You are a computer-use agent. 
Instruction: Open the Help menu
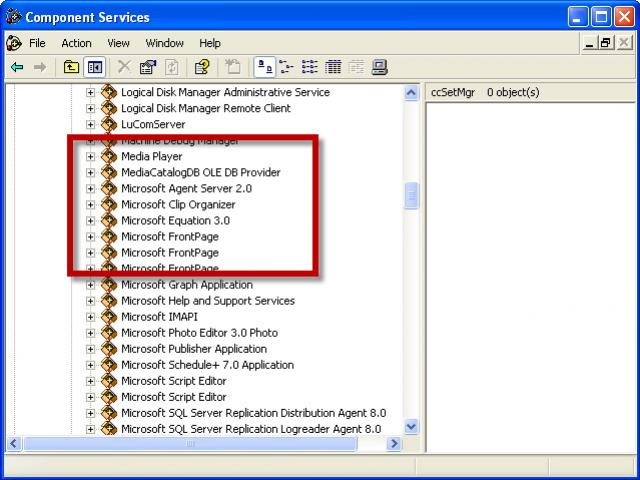(210, 43)
